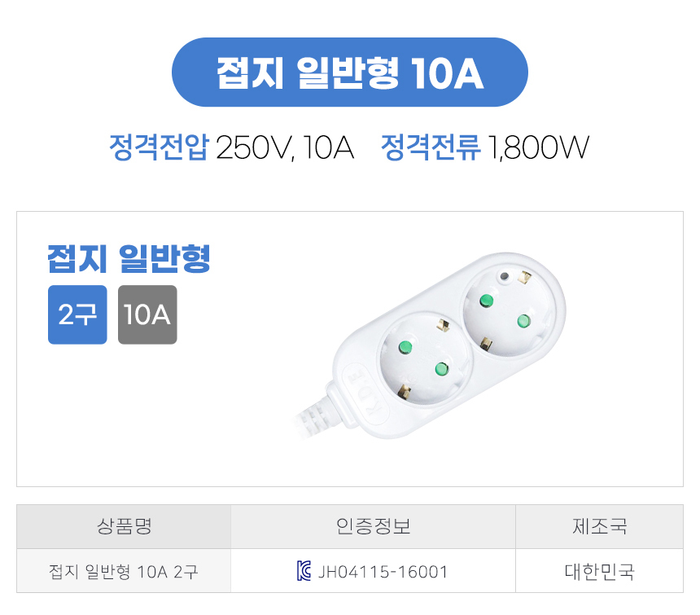Click the small indicator hole atop the strip
The height and width of the screenshot is (615, 700).
point(504,277)
